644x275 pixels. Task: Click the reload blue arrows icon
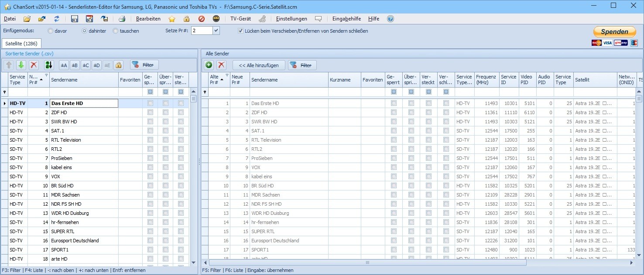point(57,19)
